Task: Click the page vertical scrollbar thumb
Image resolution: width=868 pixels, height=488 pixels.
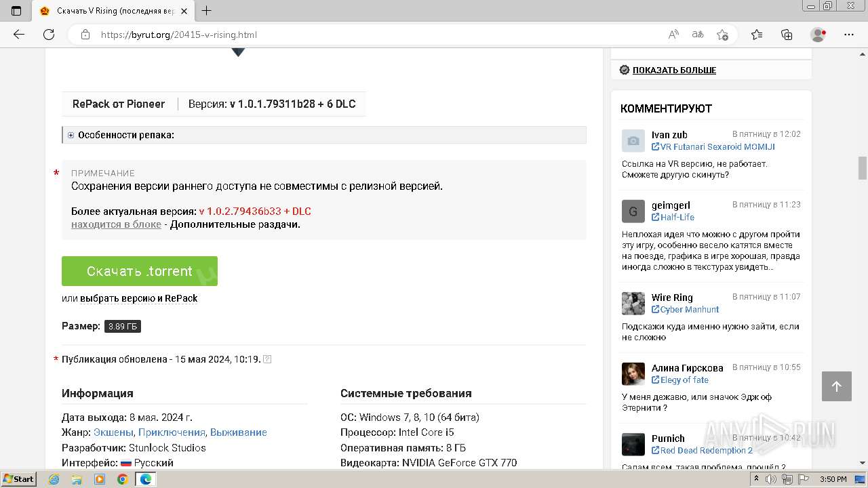Action: click(863, 167)
